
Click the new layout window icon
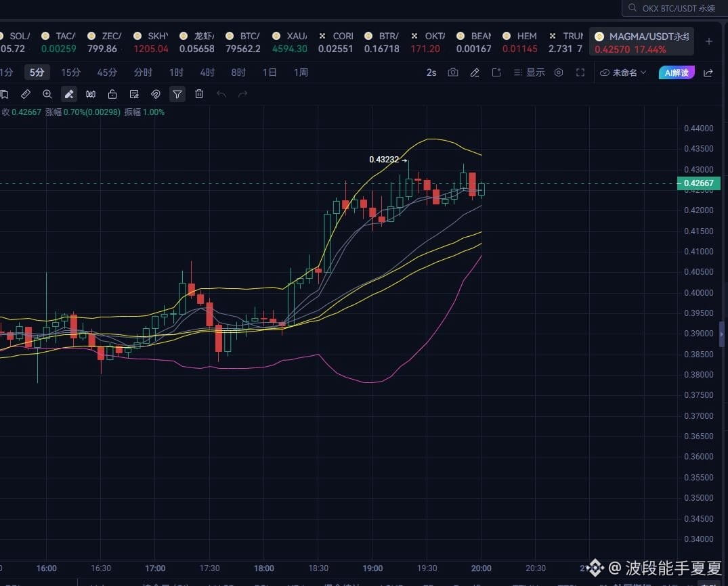(496, 72)
